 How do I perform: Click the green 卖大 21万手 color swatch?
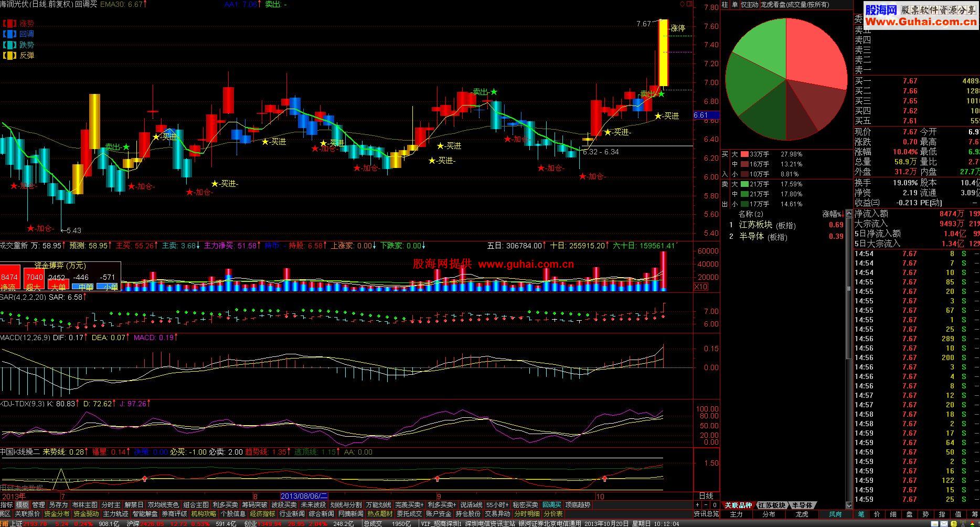point(744,184)
